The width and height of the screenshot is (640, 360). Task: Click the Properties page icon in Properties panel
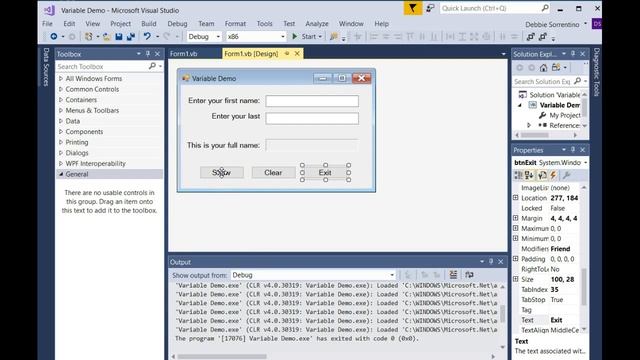(542, 176)
